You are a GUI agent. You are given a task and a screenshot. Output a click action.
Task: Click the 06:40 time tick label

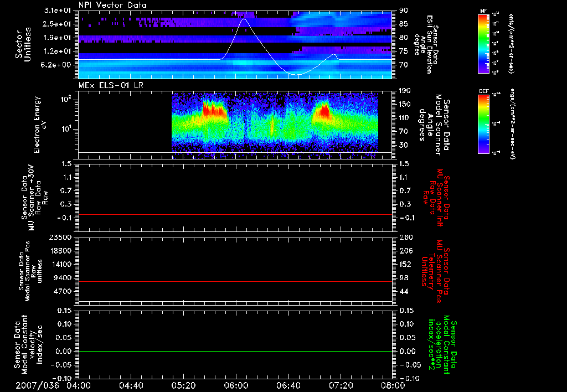(x=288, y=385)
